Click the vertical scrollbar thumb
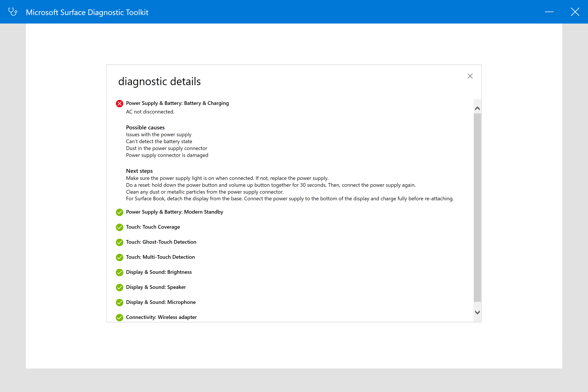Screen dimensions: 588x392 click(x=477, y=208)
